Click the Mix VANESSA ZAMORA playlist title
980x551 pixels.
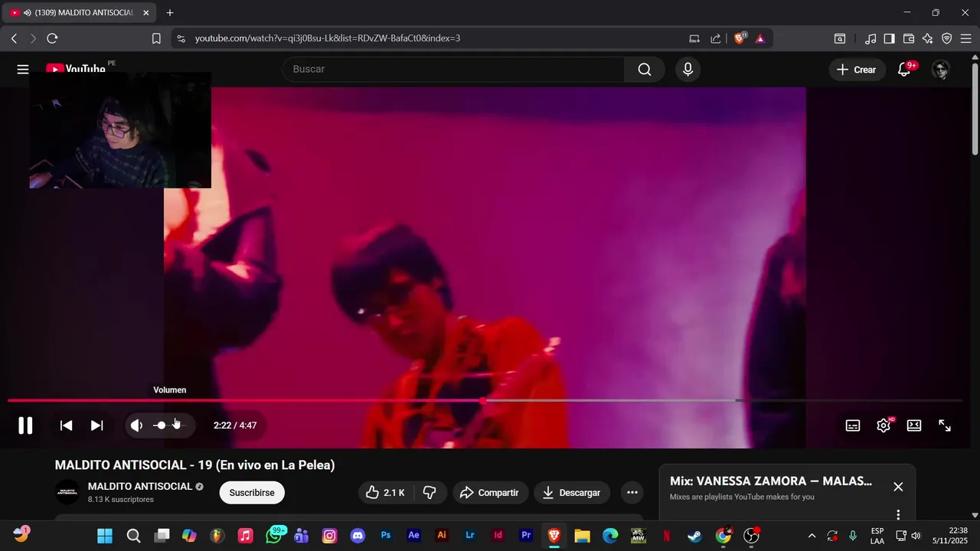coord(771,481)
